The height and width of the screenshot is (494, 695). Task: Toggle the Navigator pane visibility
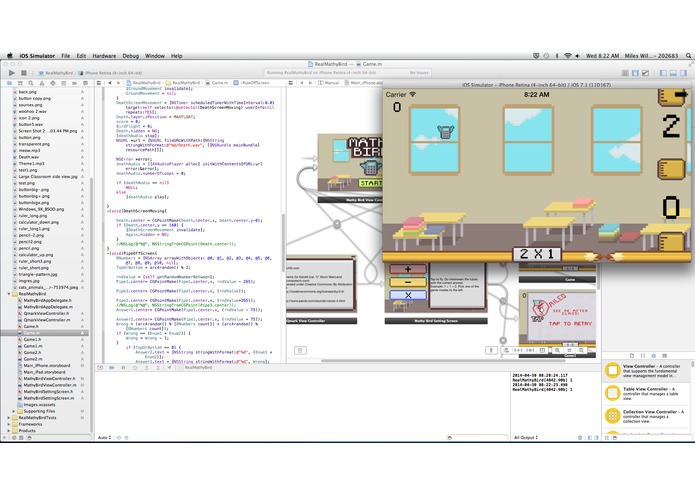tap(664, 73)
